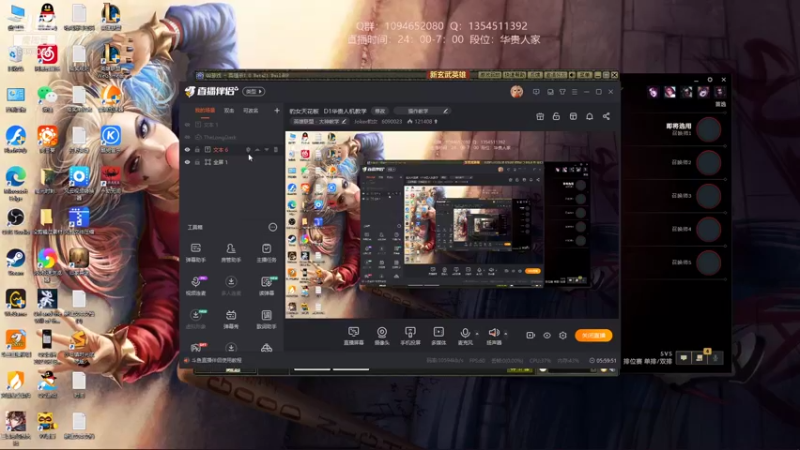Screen dimensions: 800x450
Task: Open the 房管助手 tool in the toolbox
Action: click(231, 253)
